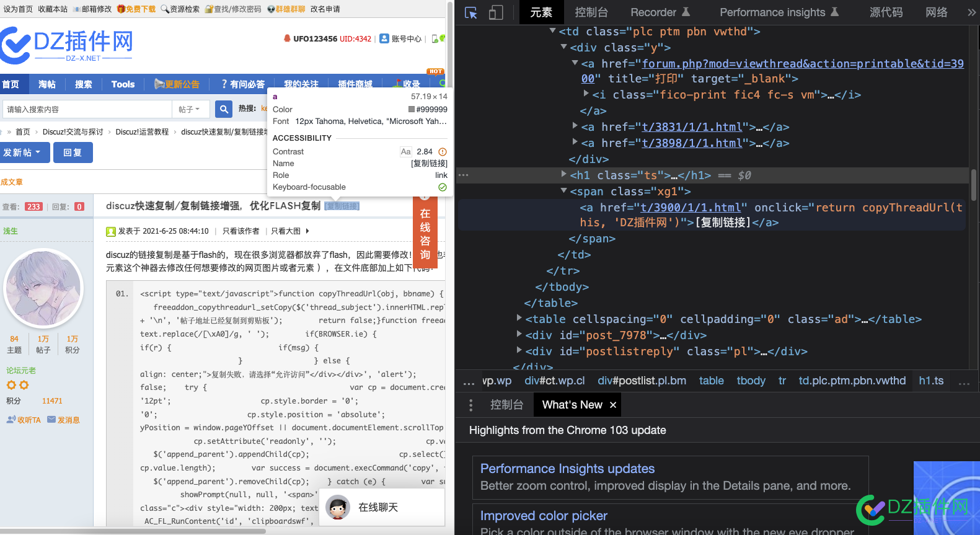Click the Improved color picker link
The image size is (980, 535).
pyautogui.click(x=544, y=516)
